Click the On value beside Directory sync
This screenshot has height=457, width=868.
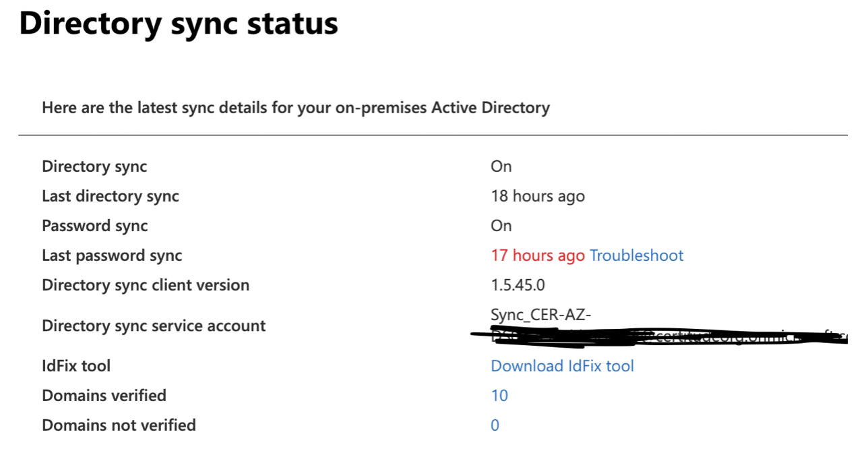coord(501,166)
